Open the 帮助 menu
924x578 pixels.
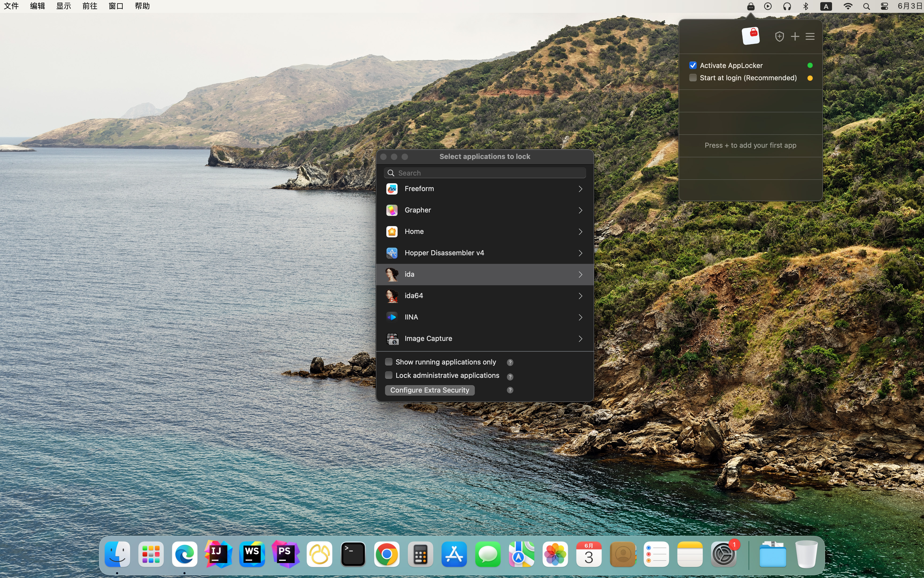point(142,6)
